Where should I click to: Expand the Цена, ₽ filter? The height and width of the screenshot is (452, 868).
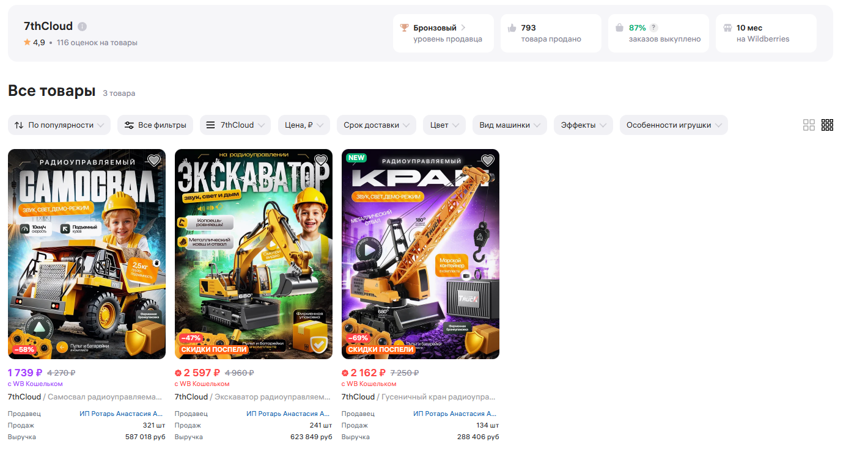point(304,125)
